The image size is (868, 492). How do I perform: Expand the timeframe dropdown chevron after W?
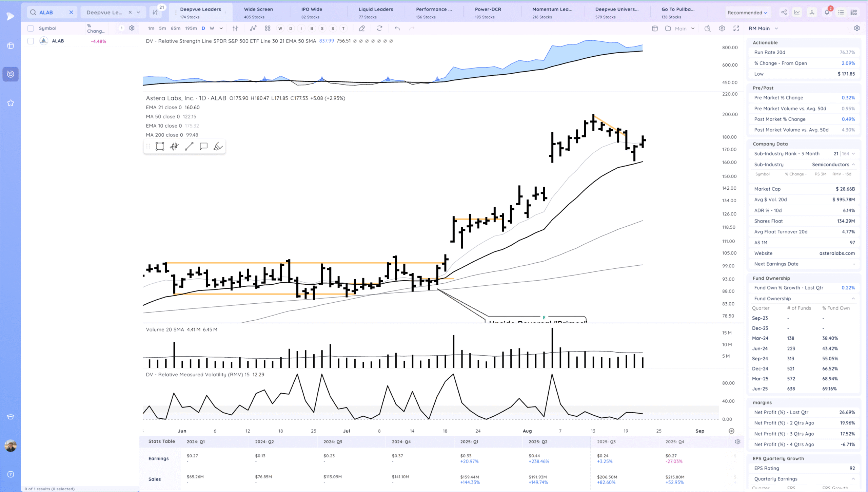(221, 29)
